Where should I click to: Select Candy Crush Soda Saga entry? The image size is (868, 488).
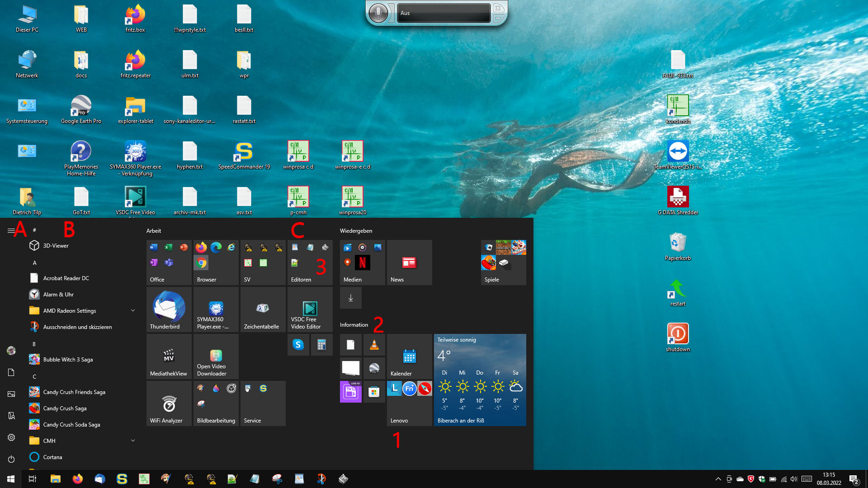[x=71, y=425]
